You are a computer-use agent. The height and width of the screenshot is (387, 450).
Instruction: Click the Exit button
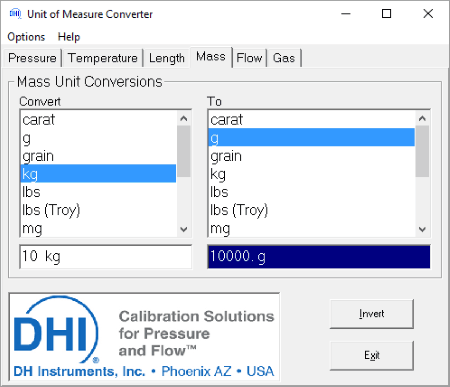pyautogui.click(x=372, y=355)
